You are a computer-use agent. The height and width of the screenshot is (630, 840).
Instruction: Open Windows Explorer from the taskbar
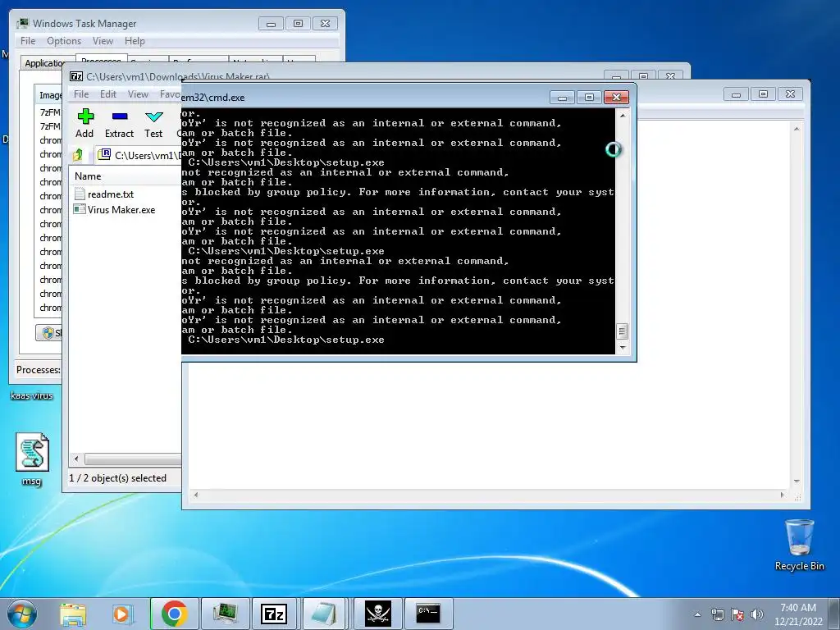(x=73, y=614)
